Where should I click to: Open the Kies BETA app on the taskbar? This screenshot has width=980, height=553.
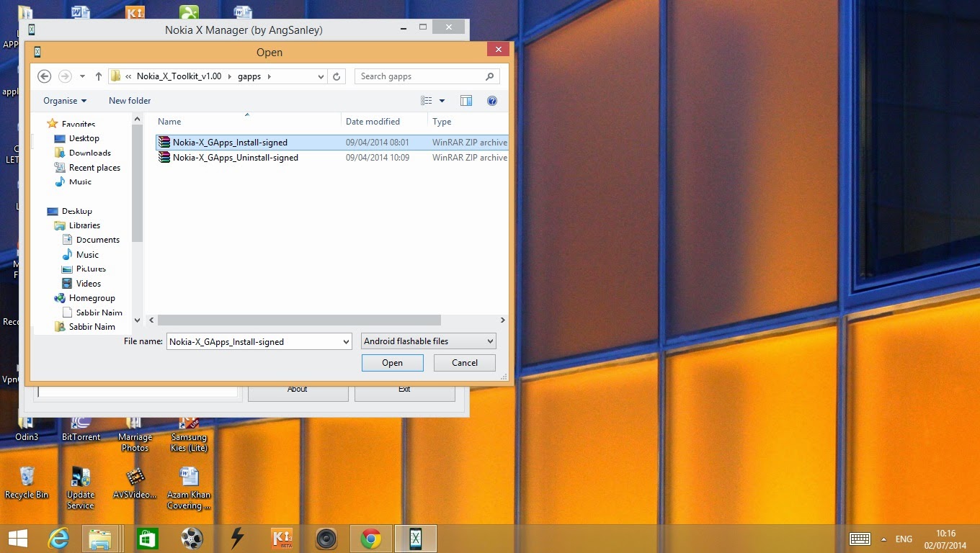[x=281, y=538]
